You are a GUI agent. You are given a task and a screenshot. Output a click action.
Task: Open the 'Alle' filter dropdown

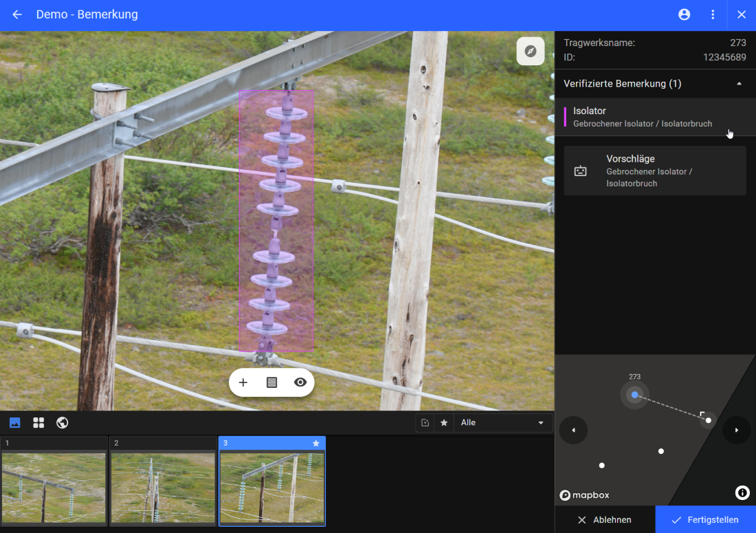click(x=502, y=422)
